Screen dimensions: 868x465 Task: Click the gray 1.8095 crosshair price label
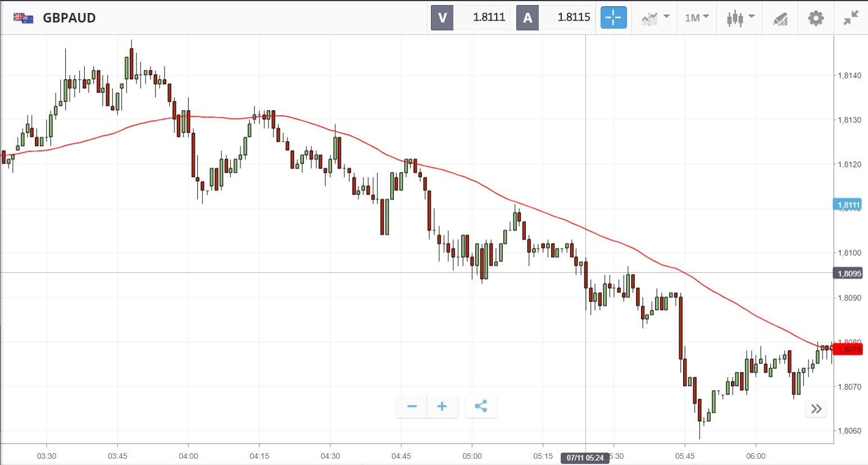click(848, 274)
